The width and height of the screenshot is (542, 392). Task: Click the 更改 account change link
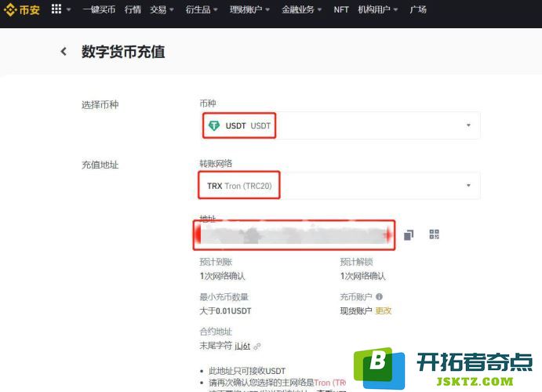click(x=384, y=310)
